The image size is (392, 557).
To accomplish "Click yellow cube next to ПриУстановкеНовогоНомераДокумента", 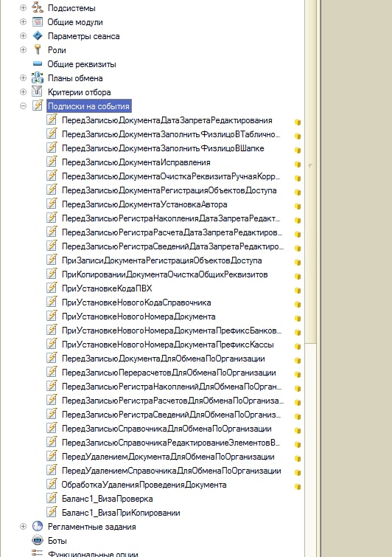I will coord(298,318).
